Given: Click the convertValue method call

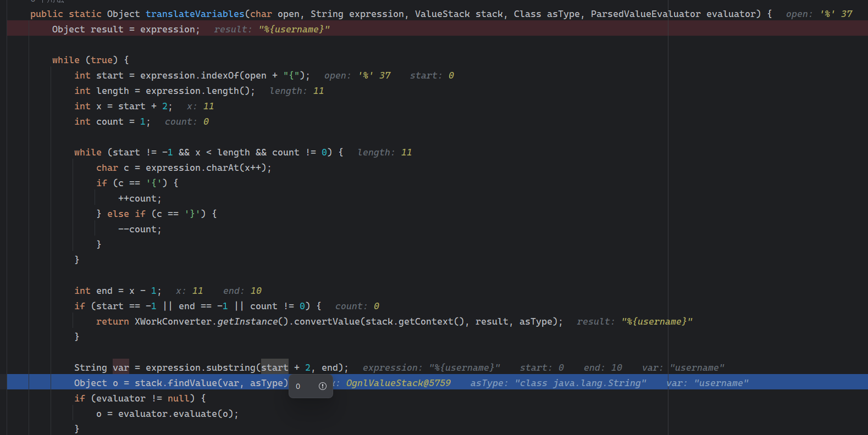Looking at the screenshot, I should pos(327,321).
